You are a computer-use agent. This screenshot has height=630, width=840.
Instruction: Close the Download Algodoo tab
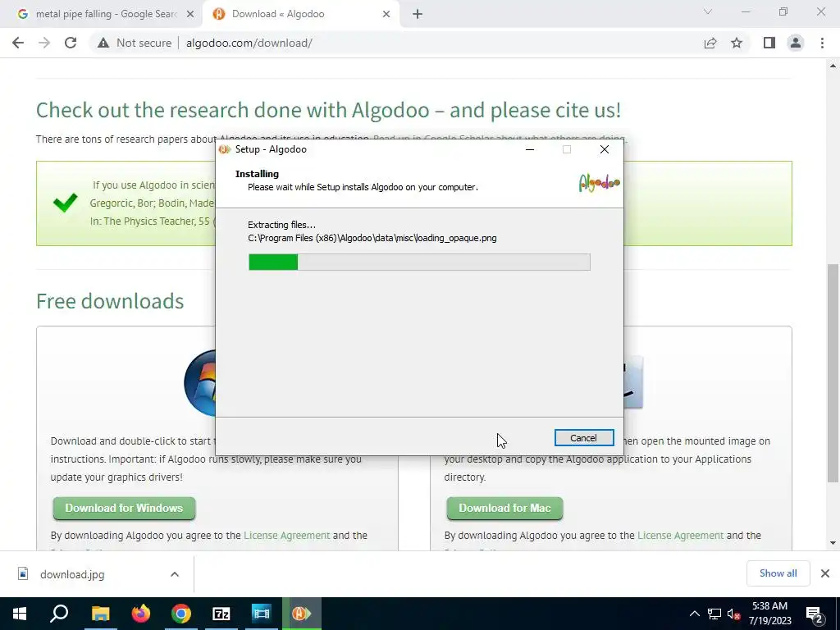pos(386,15)
